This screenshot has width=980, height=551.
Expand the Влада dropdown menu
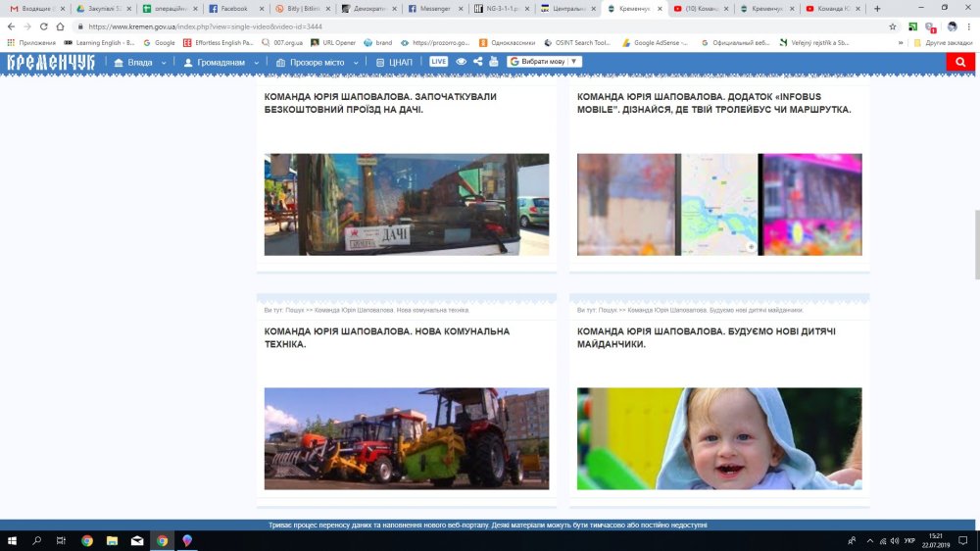[139, 62]
